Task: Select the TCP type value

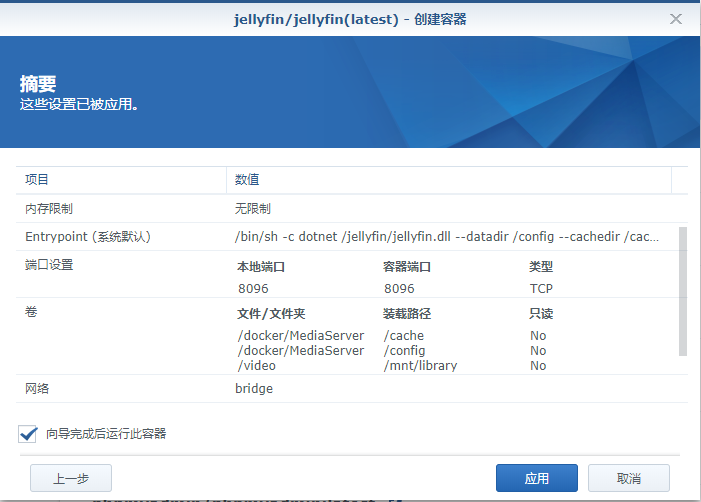Action: coord(541,289)
